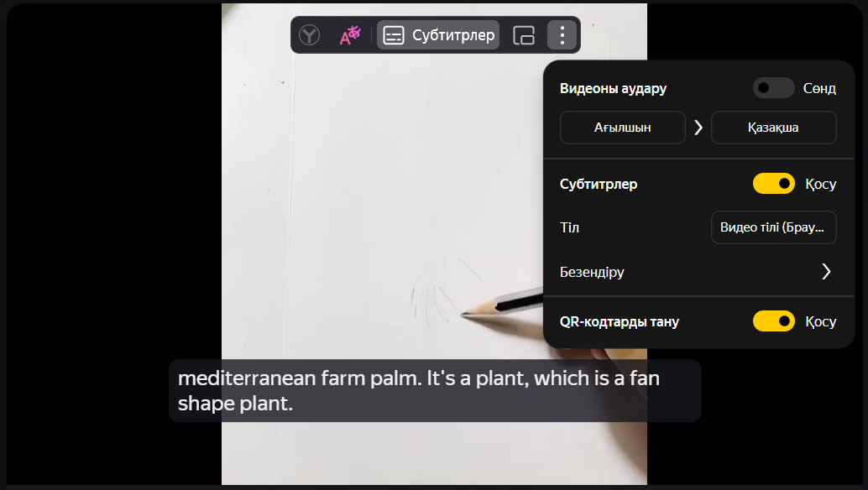Click the Субтитрлер heading in the panel
The height and width of the screenshot is (490, 868).
(x=599, y=184)
